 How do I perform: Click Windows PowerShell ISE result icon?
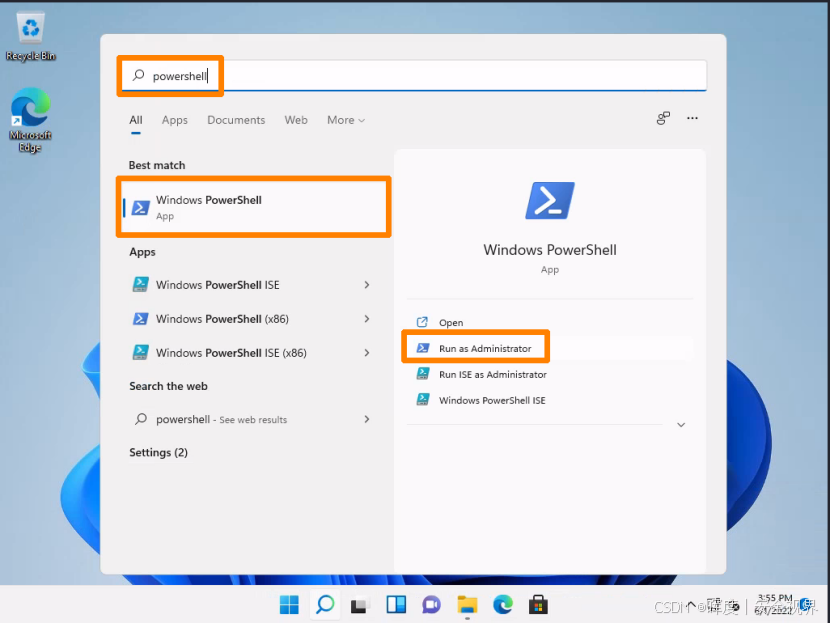[140, 285]
